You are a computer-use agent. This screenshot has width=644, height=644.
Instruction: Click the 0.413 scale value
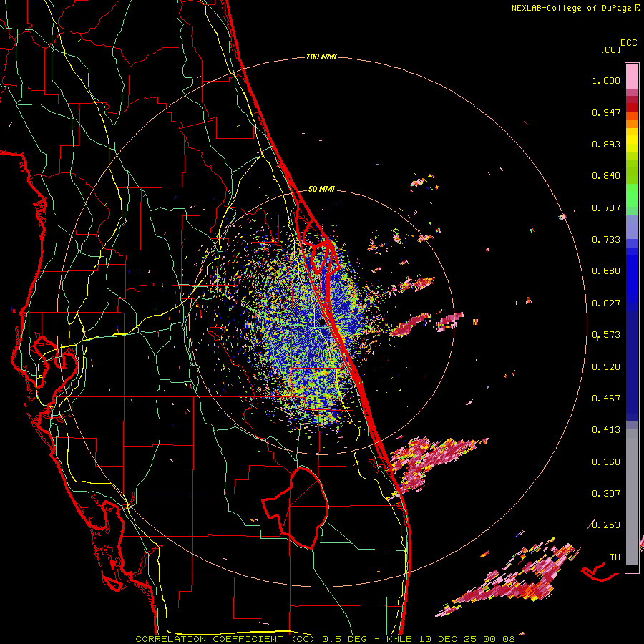(x=606, y=430)
